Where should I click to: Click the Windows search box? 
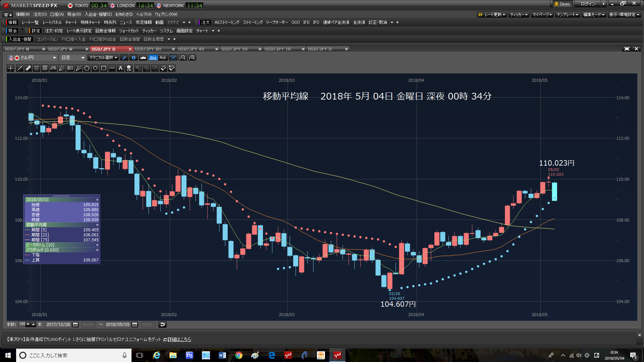73,355
